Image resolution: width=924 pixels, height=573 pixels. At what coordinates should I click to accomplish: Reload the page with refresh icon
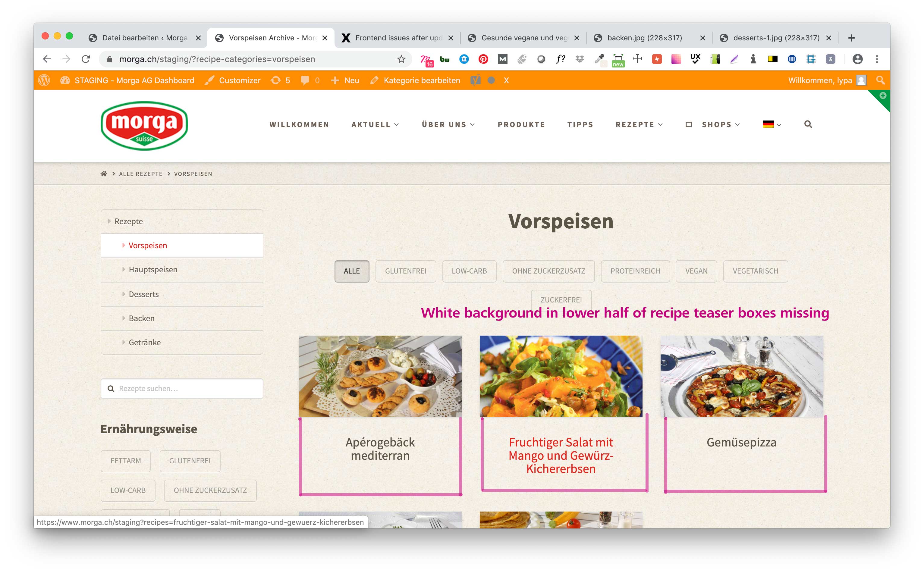coord(86,59)
